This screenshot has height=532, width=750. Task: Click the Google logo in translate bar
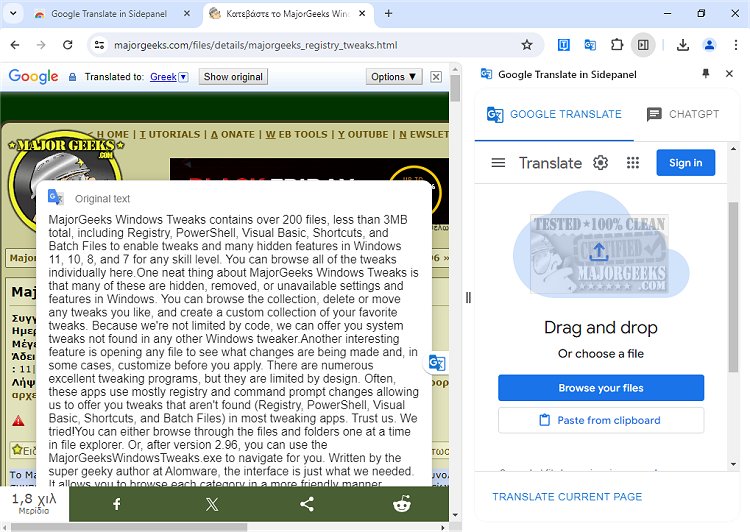point(33,76)
